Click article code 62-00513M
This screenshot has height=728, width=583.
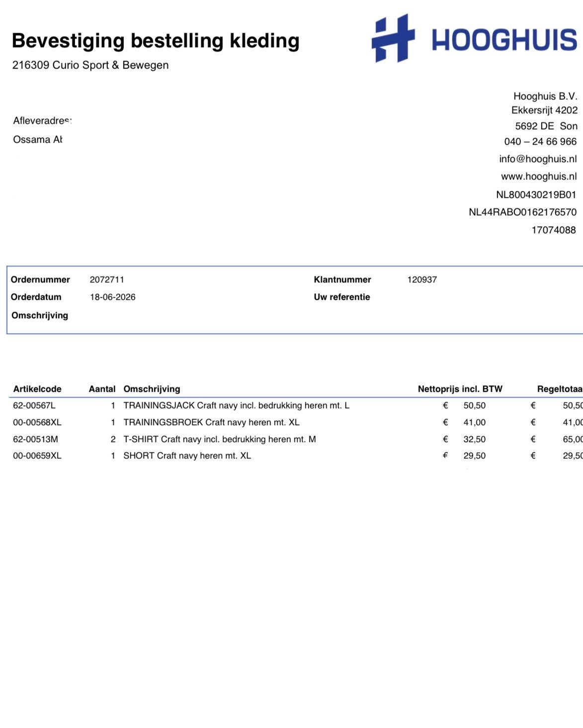pos(35,439)
